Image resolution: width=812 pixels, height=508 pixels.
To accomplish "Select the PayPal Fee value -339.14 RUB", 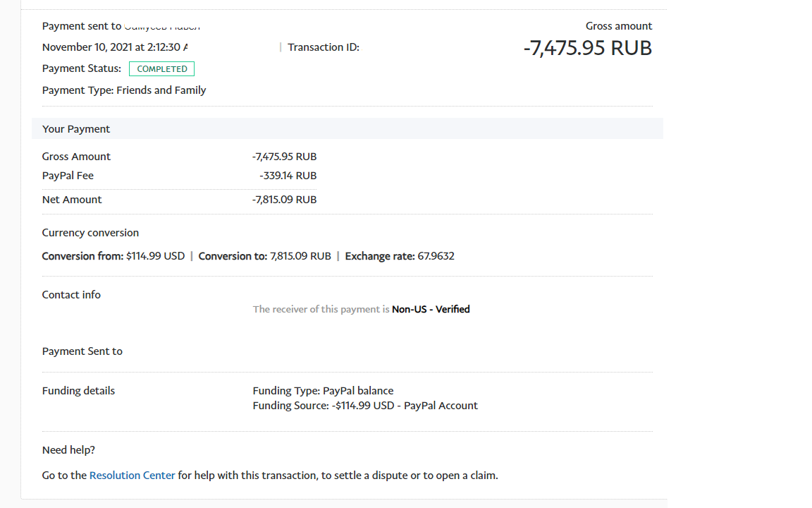I will coord(288,176).
